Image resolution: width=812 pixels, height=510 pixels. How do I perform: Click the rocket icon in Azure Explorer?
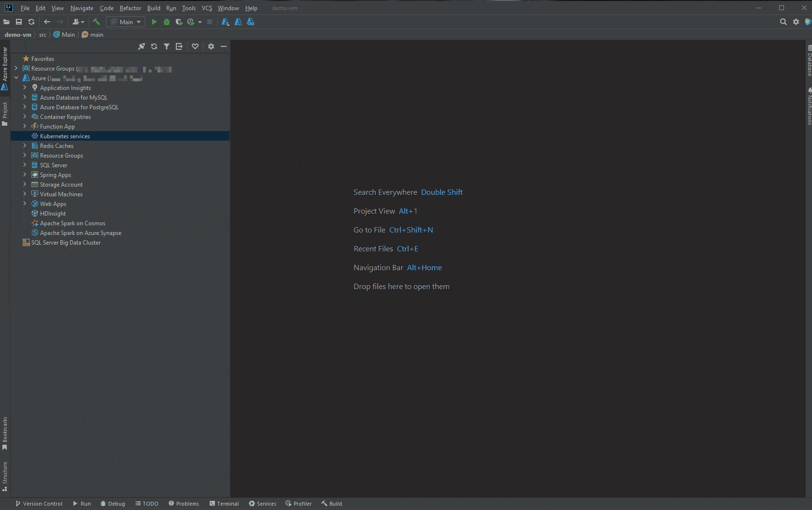(x=142, y=46)
